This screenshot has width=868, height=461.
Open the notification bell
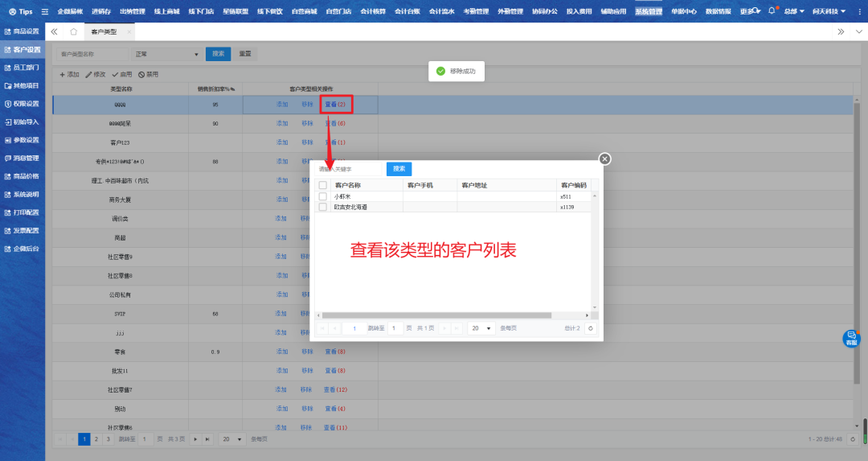click(772, 11)
